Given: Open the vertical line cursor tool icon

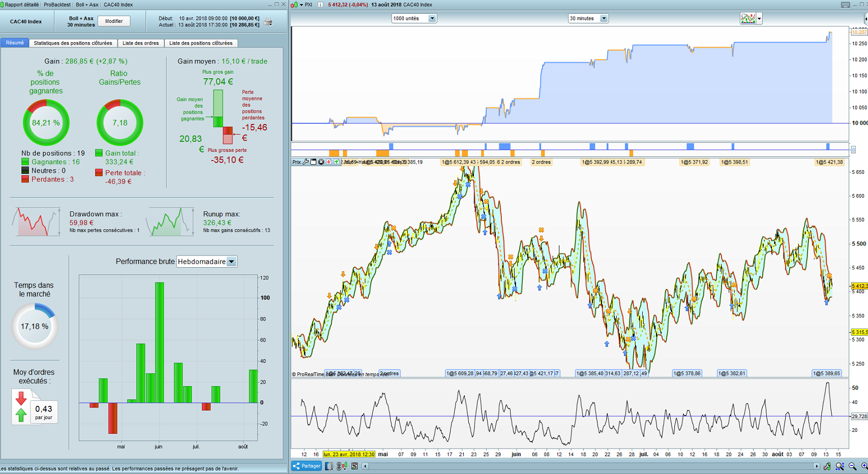Looking at the screenshot, I should [329, 466].
